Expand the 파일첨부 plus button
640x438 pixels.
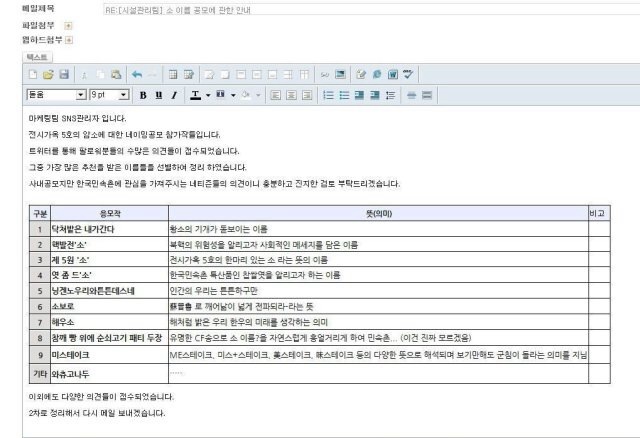68,25
